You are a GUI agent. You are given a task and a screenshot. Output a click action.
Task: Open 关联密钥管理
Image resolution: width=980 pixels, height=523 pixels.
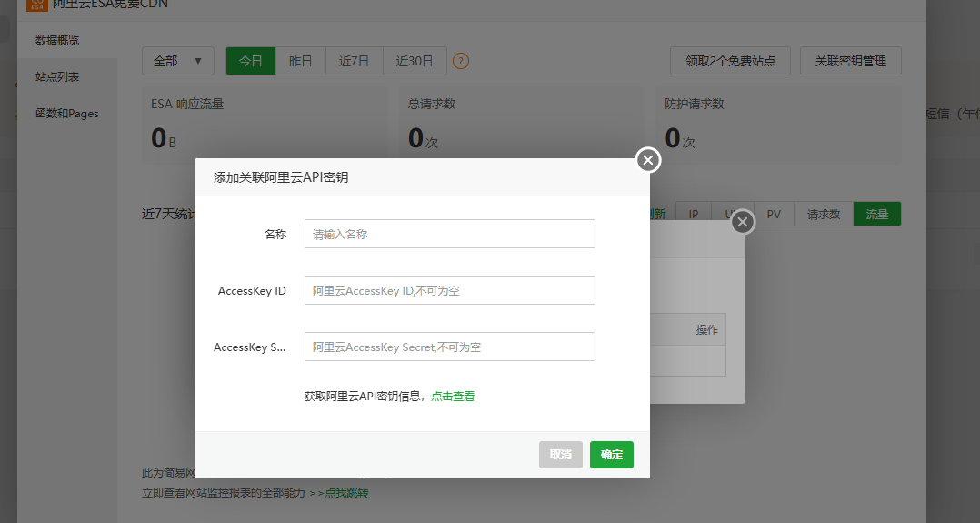[x=850, y=61]
